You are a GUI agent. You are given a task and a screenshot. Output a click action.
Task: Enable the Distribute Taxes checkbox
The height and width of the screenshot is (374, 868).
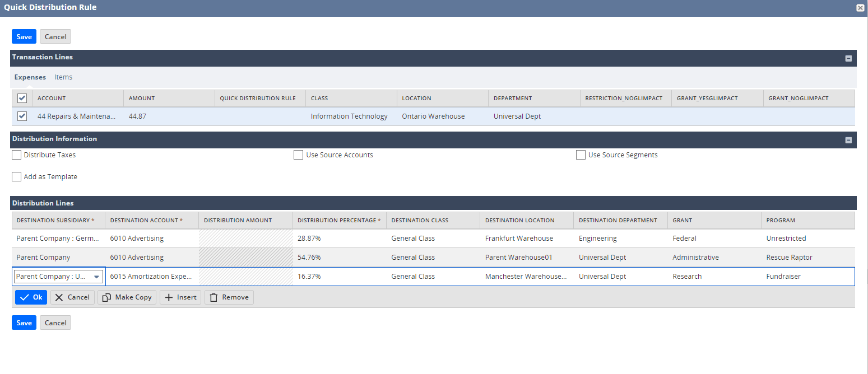tap(17, 155)
